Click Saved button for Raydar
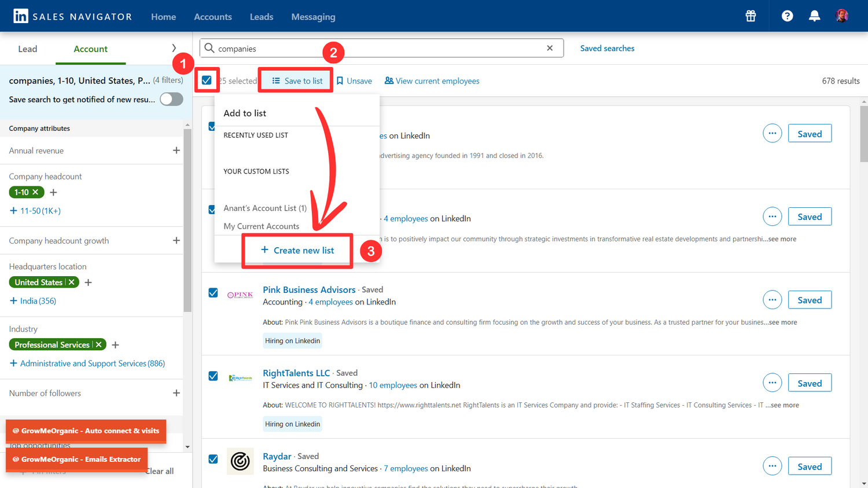This screenshot has height=488, width=868. click(810, 466)
